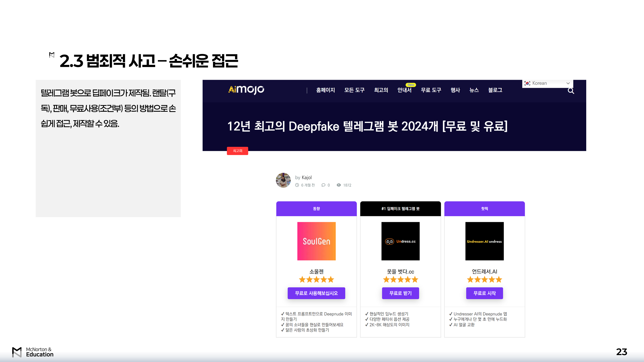Open the 모든 도구 menu item
This screenshot has height=362, width=644.
(x=354, y=90)
